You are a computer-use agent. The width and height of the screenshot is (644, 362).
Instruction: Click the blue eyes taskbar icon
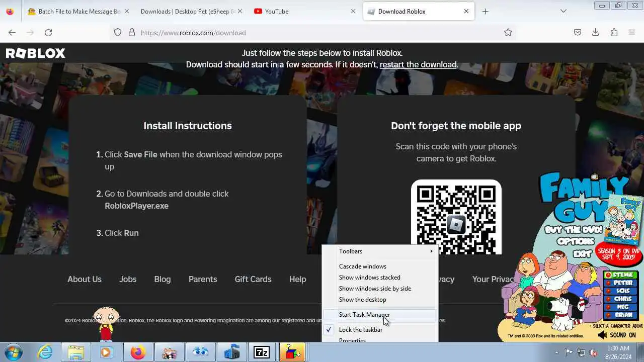pyautogui.click(x=200, y=352)
